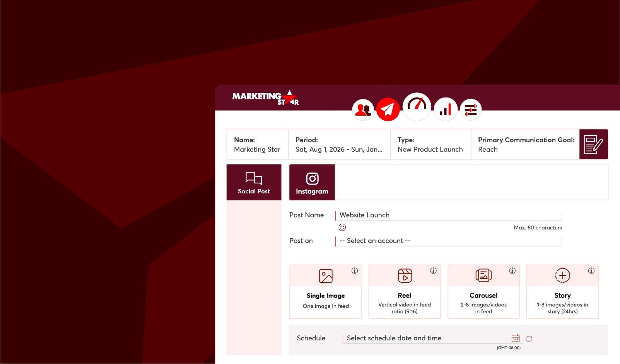The height and width of the screenshot is (364, 620).
Task: Click the info icon on Reel card
Action: [434, 271]
